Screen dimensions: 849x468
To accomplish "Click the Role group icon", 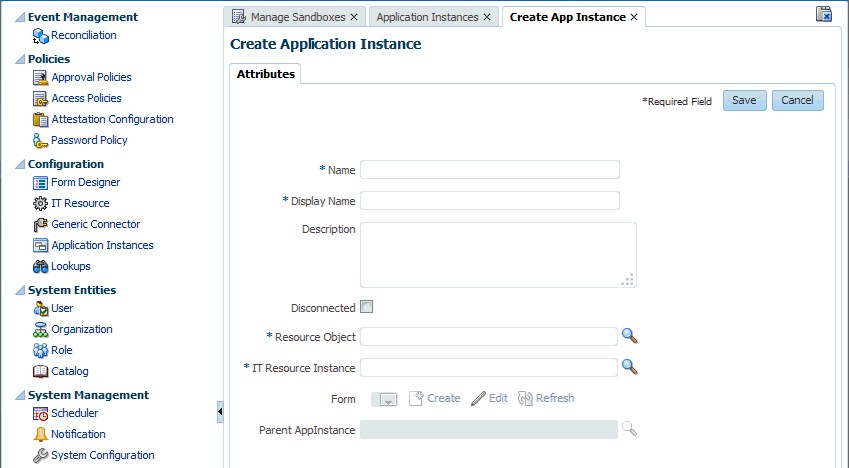I will click(40, 350).
